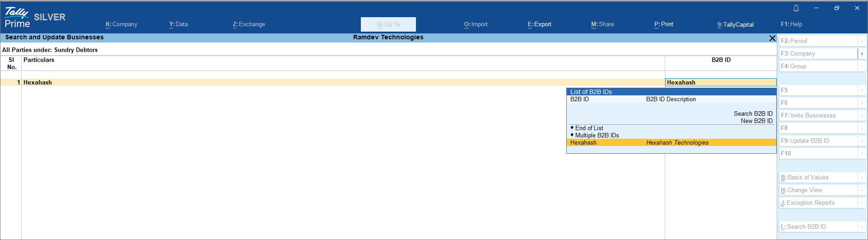
Task: Click the Go To search box
Action: (388, 24)
